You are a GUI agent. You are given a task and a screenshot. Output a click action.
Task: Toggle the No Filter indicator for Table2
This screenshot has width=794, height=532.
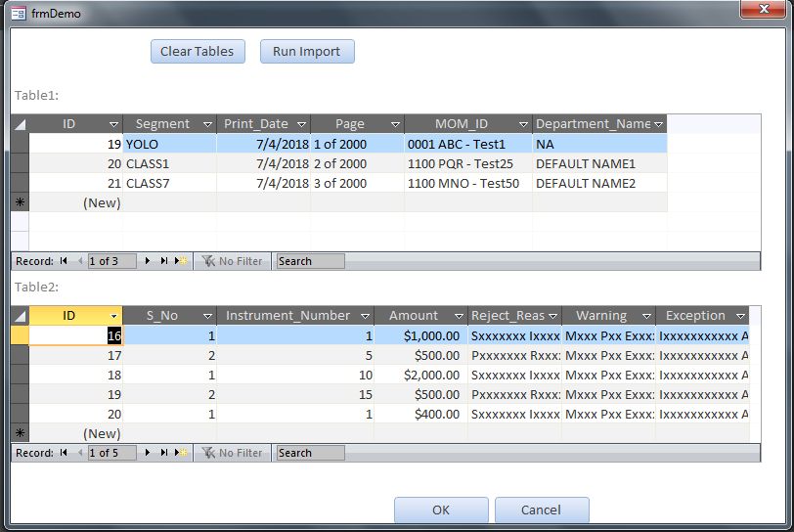[233, 453]
